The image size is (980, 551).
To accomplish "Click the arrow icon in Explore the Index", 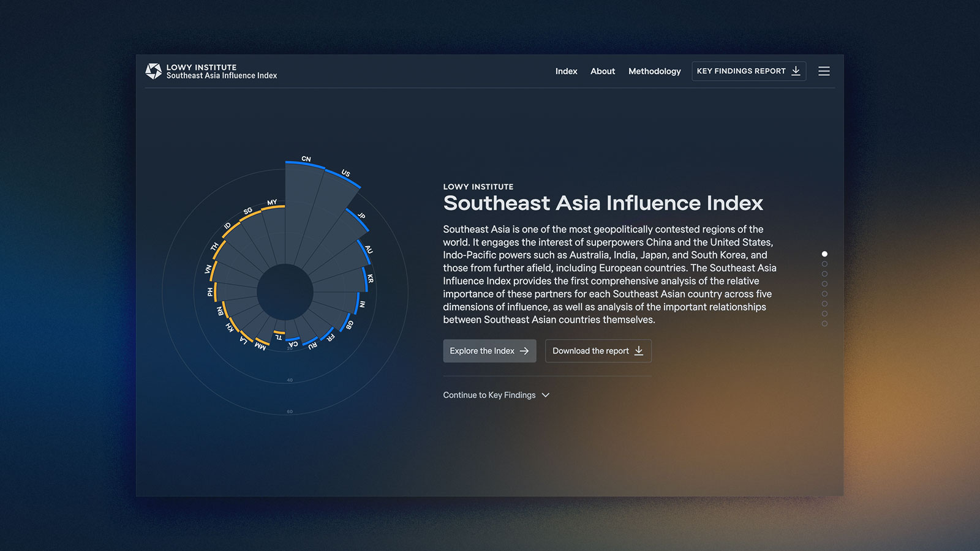I will coord(524,351).
